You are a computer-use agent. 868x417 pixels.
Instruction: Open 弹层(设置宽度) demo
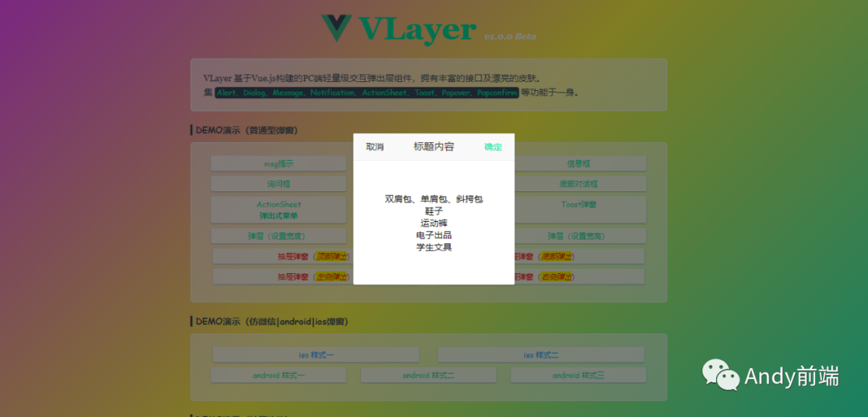click(278, 236)
